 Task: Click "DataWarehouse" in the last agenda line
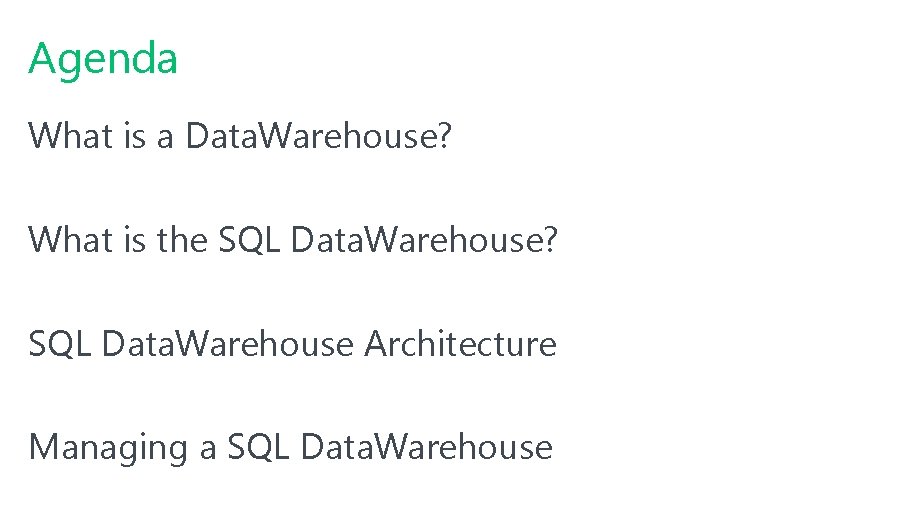[426, 447]
